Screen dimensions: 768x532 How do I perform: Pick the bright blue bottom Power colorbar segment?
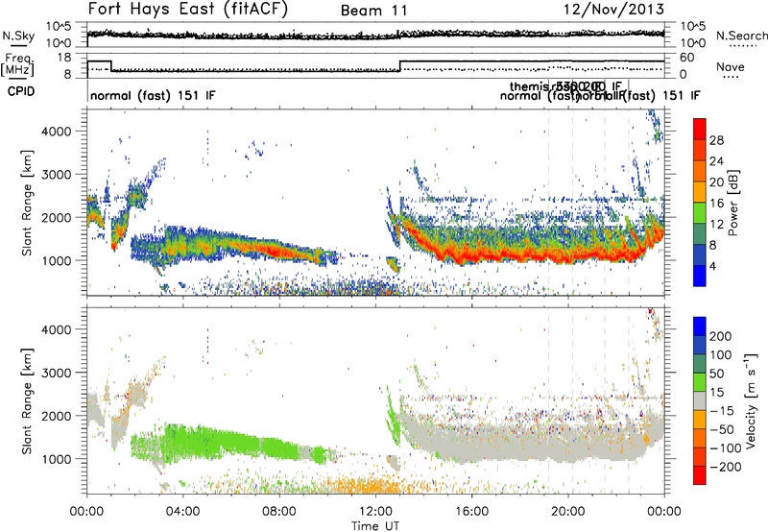click(700, 276)
